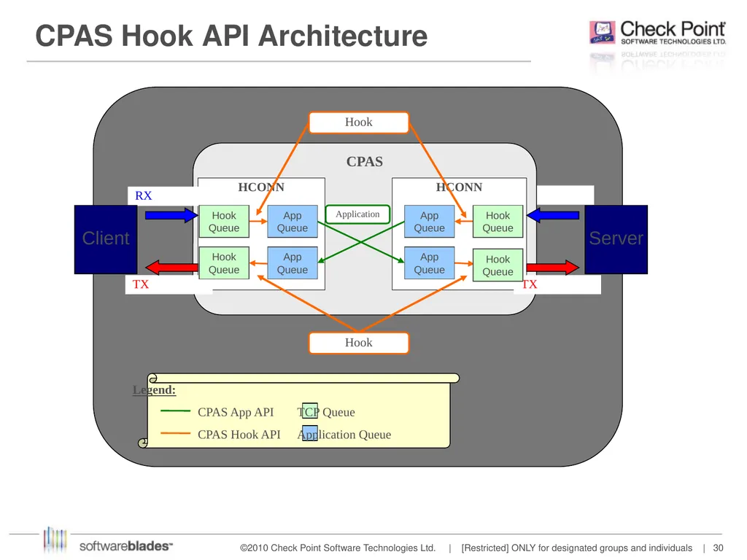Click the 'Check Point' wordmark text
The width and height of the screenshot is (747, 560).
point(673,29)
